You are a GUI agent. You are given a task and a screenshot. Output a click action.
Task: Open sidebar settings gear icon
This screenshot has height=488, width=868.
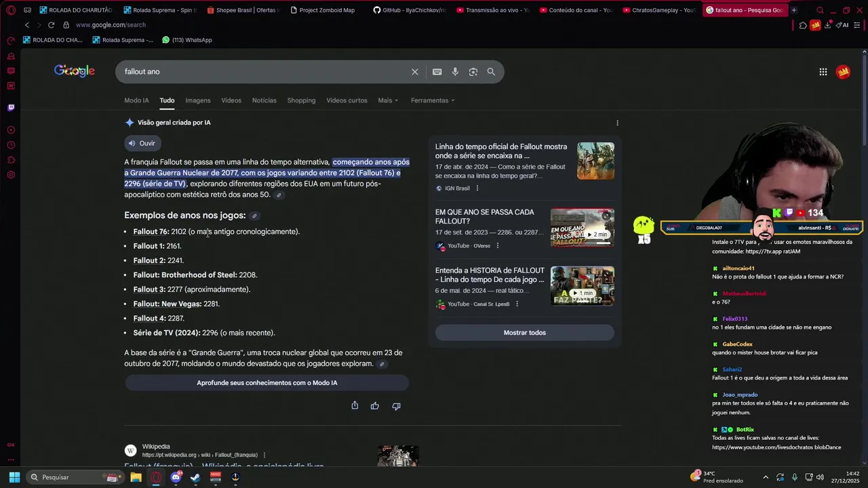pyautogui.click(x=11, y=175)
